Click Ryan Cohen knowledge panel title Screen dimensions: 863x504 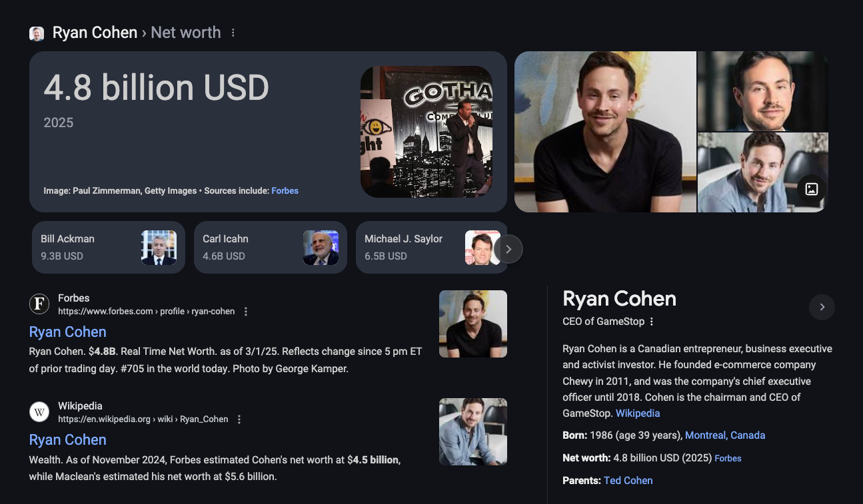[x=619, y=299]
